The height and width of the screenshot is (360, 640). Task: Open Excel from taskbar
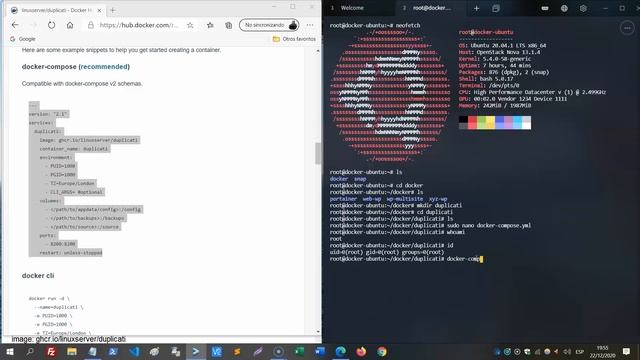(x=299, y=351)
